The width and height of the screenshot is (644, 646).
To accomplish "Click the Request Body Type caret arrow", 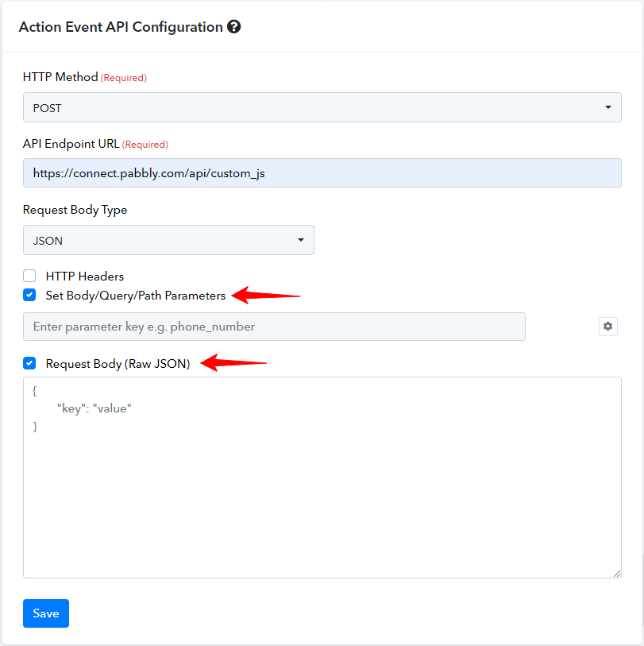I will click(x=301, y=240).
